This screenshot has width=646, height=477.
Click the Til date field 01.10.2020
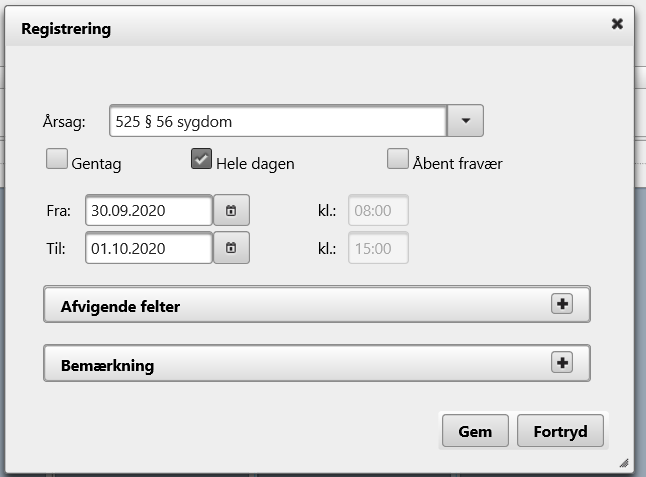(x=148, y=247)
